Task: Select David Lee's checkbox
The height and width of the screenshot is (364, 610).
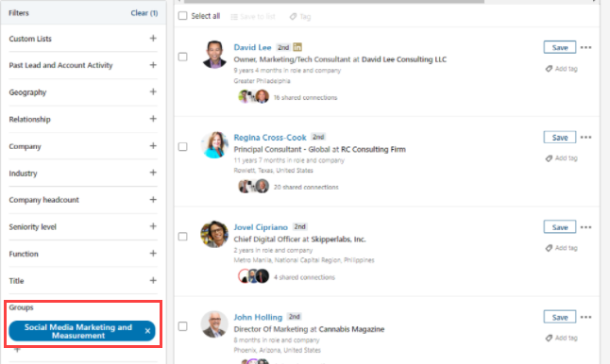Action: coord(182,57)
